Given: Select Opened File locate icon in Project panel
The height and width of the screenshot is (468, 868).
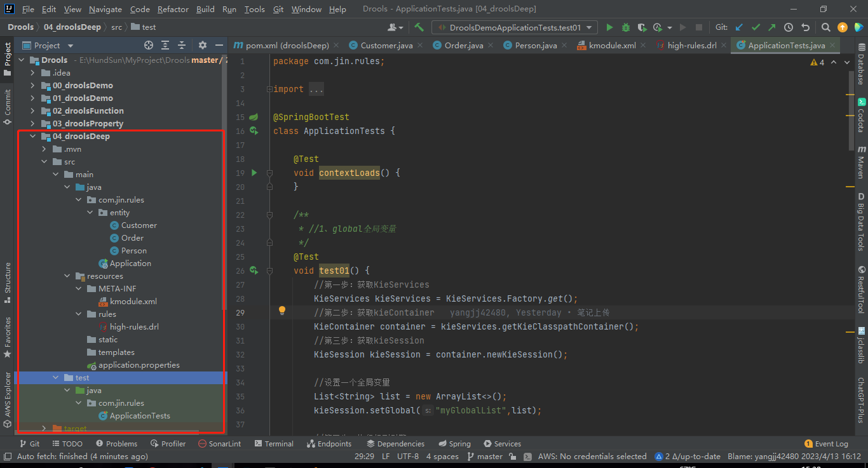Looking at the screenshot, I should point(149,45).
